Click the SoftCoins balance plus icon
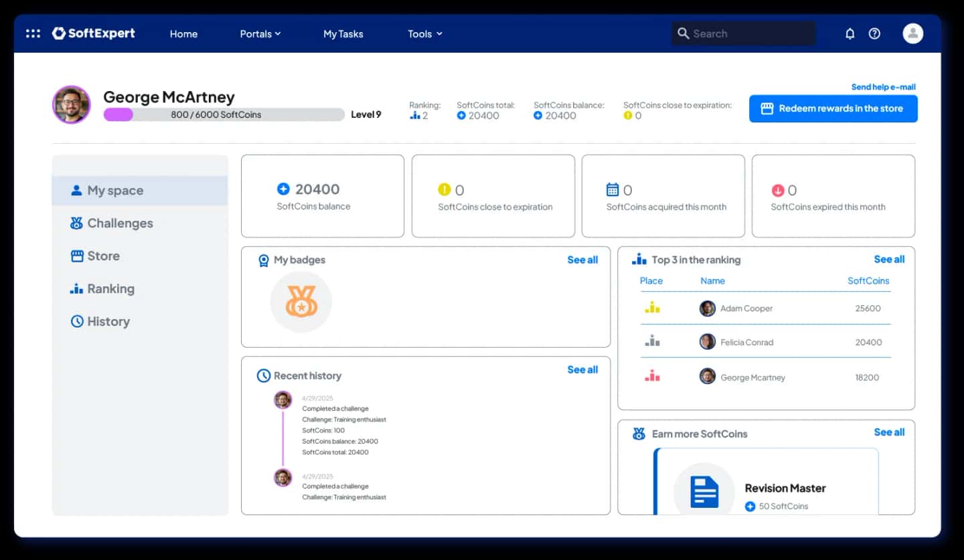Viewport: 964px width, 560px height. tap(283, 189)
